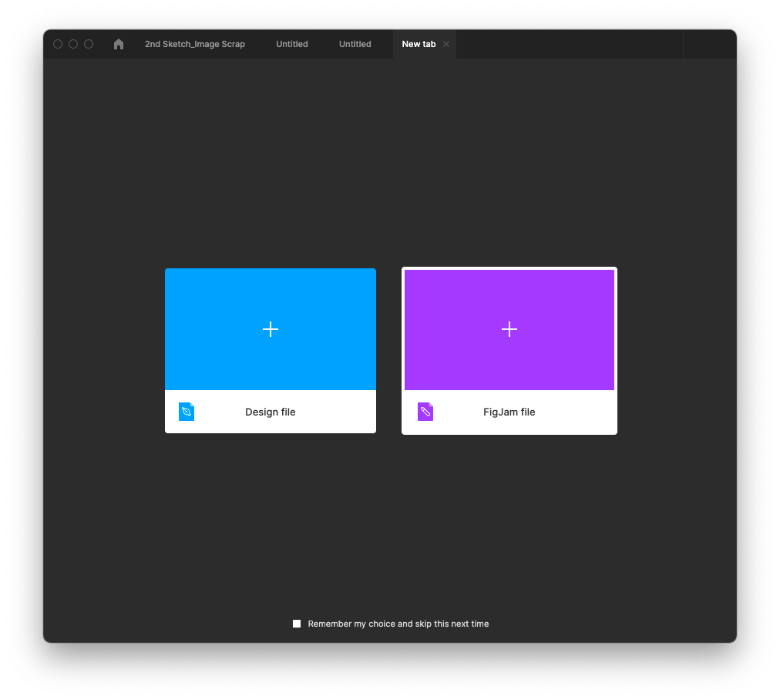The image size is (780, 700).
Task: Go to the Figma home icon
Action: 119,44
